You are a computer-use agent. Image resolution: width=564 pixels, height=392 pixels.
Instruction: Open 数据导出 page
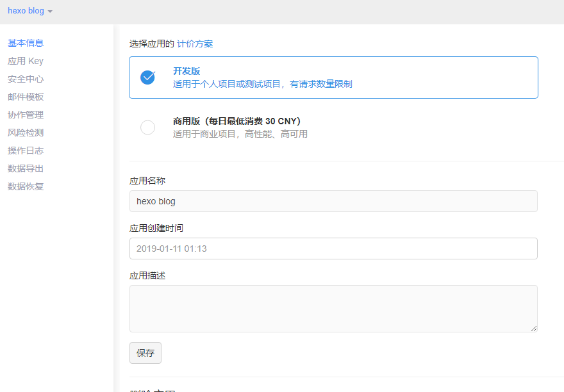coord(26,168)
